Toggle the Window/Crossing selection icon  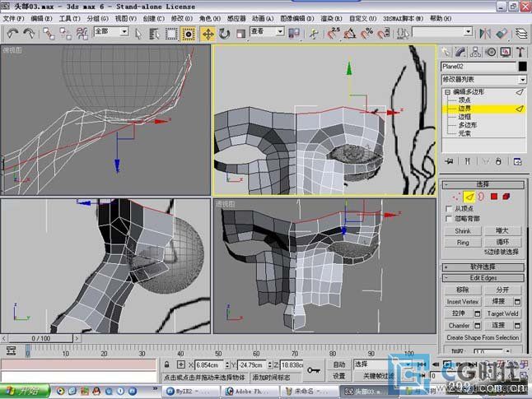pos(188,34)
